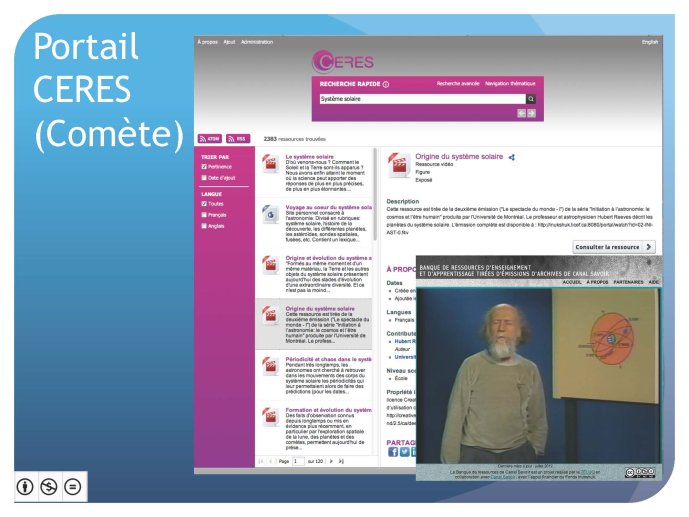The width and height of the screenshot is (689, 517).
Task: Select the highlighted Origine du système solaire result
Action: (314, 324)
